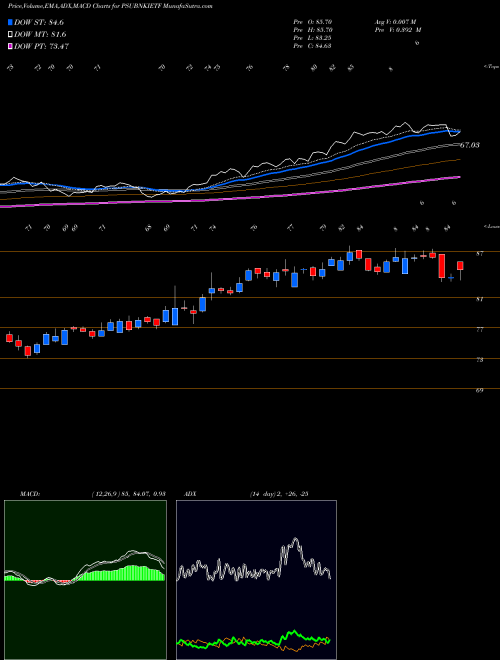Select the 'DOW MT: 81.6' label
500x660 pixels.
point(40,35)
